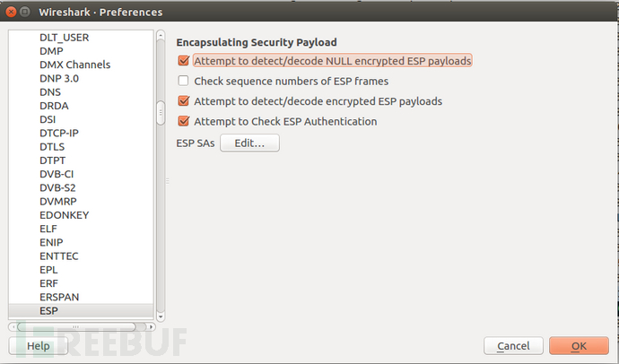Click the splitter handle between the panels
619x364 pixels.
[168, 179]
